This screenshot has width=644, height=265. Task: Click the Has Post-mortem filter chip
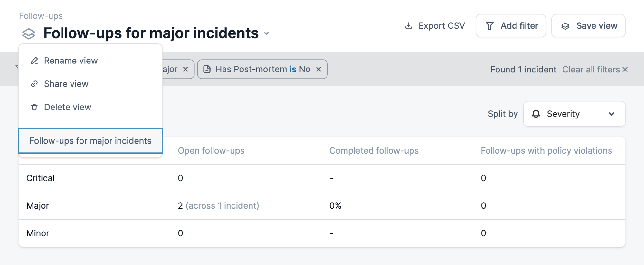258,69
